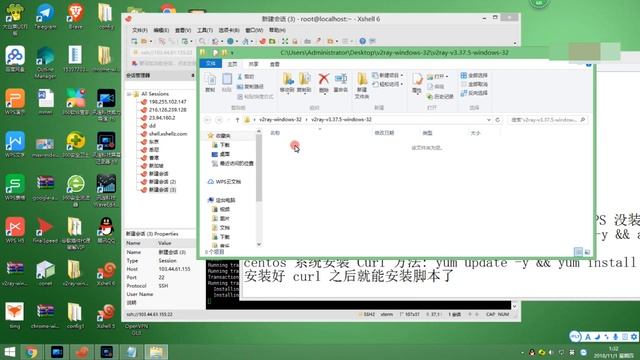Click Explorer Up one level arrow
Screen dimensions: 640x360
(x=237, y=120)
